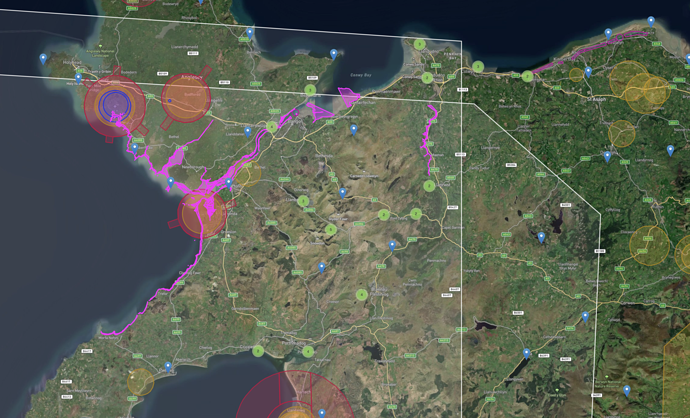Open the green cluster 5 in central Snowdonia
The height and width of the screenshot is (418, 690).
(x=331, y=229)
